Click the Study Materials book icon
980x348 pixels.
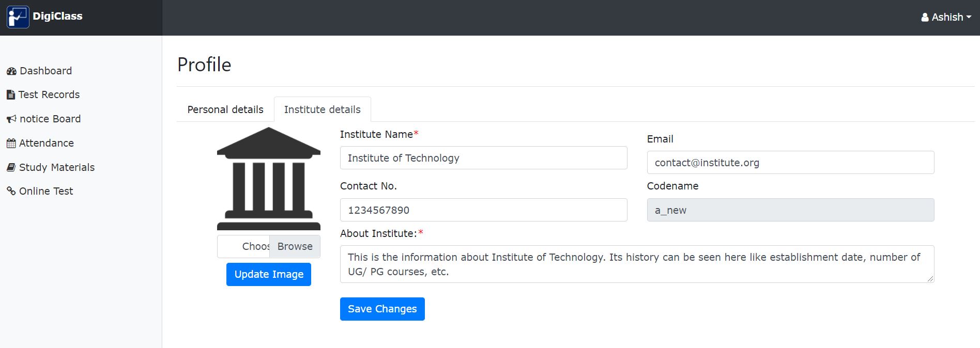(x=11, y=167)
